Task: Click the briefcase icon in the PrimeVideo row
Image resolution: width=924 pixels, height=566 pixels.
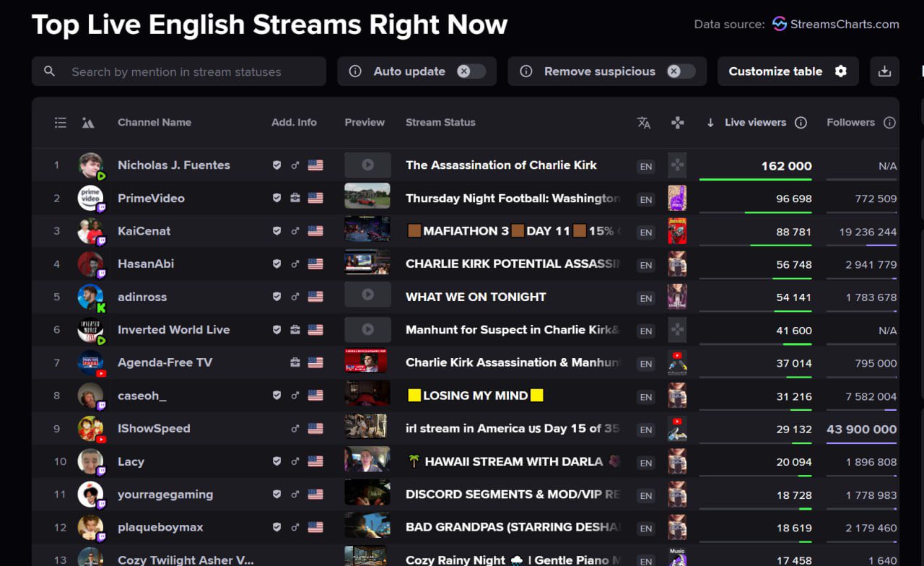Action: click(295, 199)
